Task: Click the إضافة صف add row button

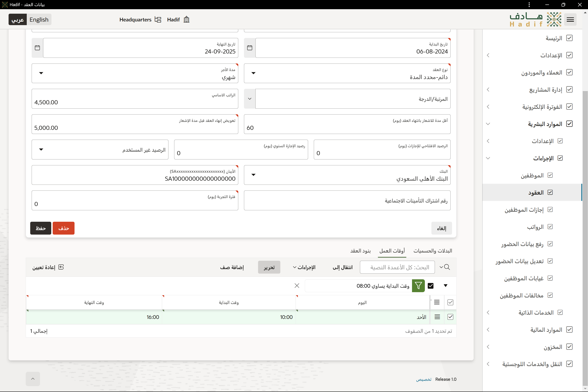Action: pos(232,267)
